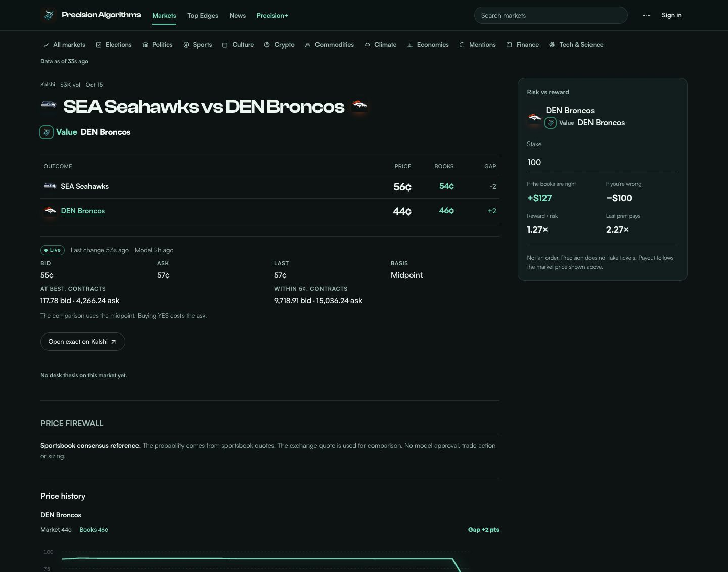
Task: Click the Sports category icon
Action: (186, 45)
